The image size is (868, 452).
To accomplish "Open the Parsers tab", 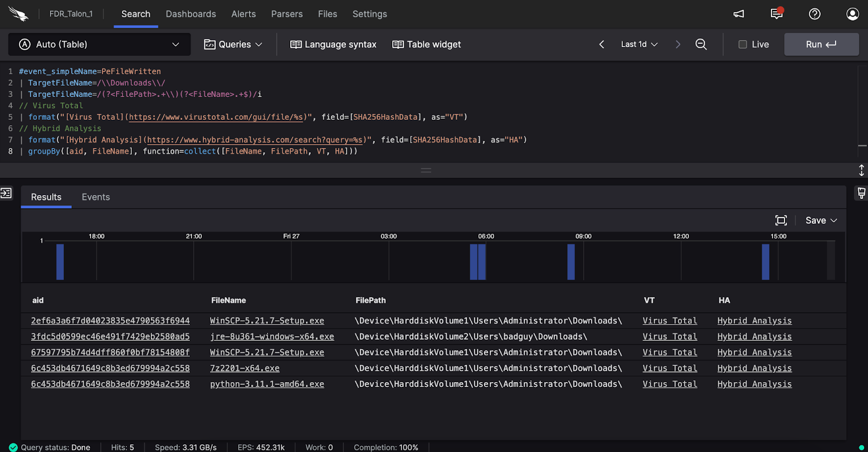I will 287,14.
